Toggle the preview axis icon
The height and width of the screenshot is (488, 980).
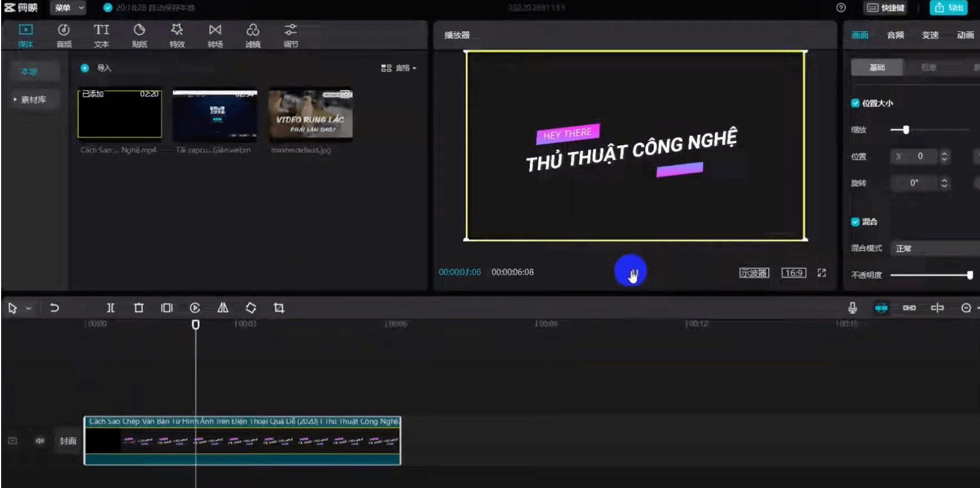[x=937, y=307]
